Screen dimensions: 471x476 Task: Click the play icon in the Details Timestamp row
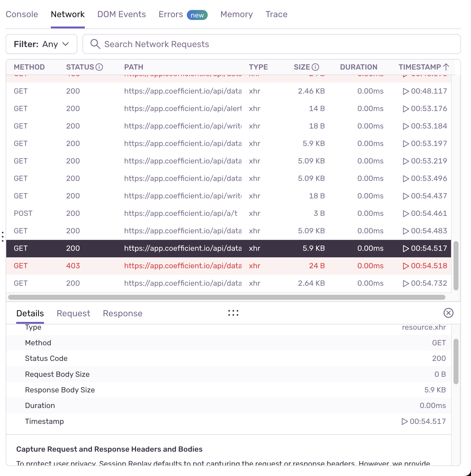tap(405, 421)
